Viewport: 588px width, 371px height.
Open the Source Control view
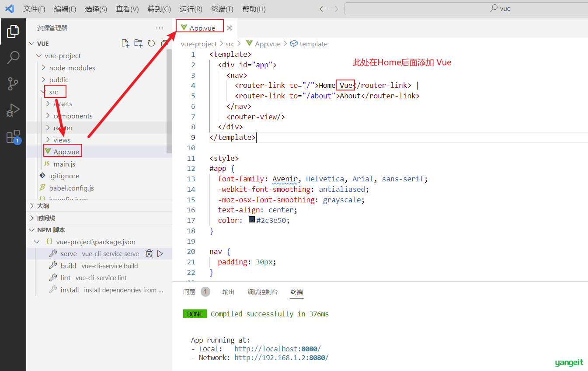click(13, 83)
